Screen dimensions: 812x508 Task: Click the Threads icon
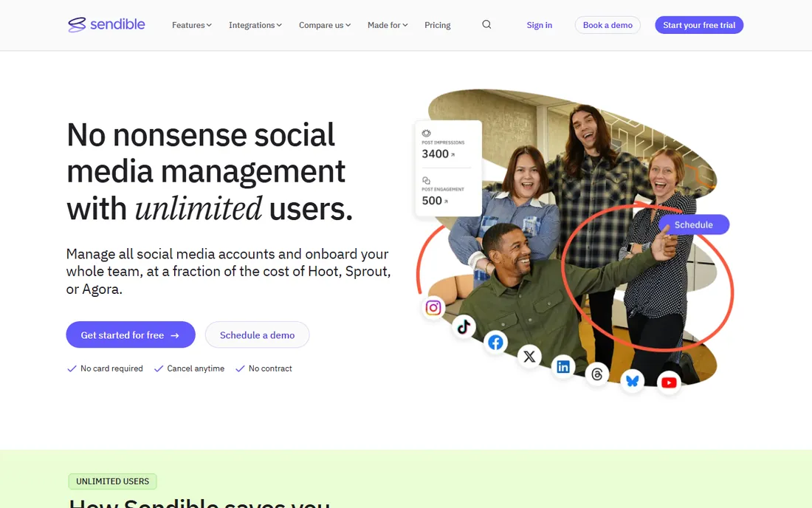(x=597, y=374)
